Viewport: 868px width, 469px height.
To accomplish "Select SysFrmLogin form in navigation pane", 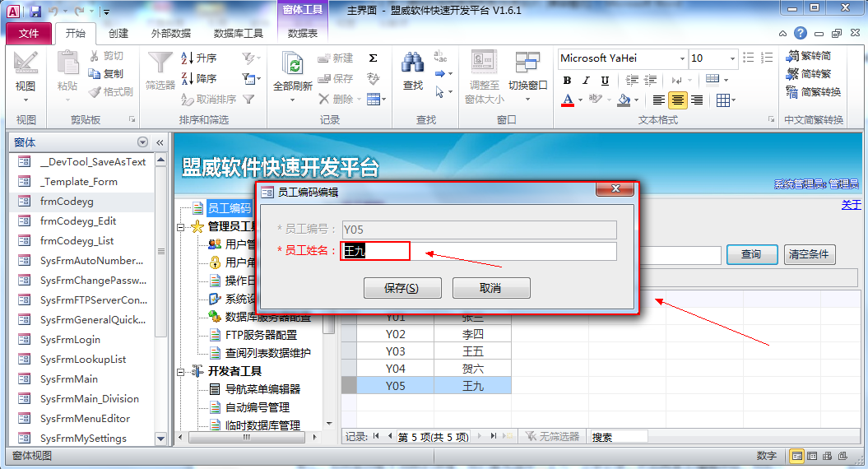I will (x=70, y=340).
